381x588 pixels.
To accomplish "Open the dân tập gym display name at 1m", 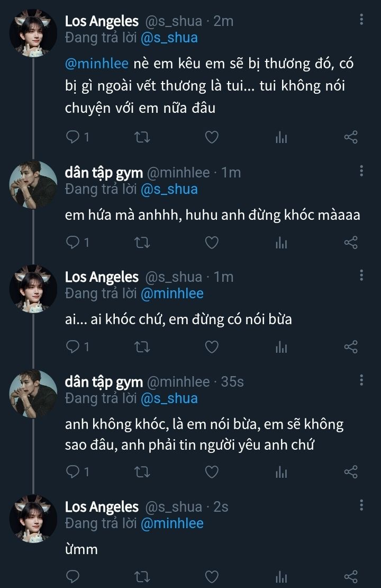I will point(104,173).
